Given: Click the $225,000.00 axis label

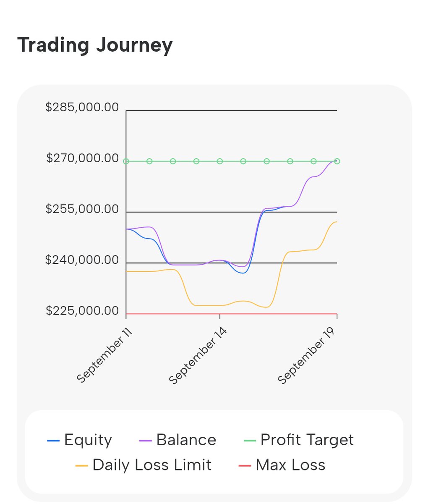Looking at the screenshot, I should pyautogui.click(x=82, y=311).
